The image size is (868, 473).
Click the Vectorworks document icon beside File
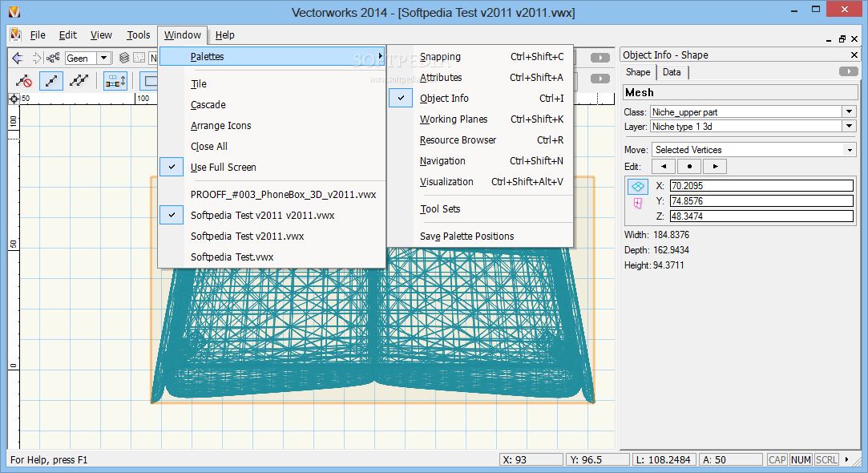click(15, 35)
